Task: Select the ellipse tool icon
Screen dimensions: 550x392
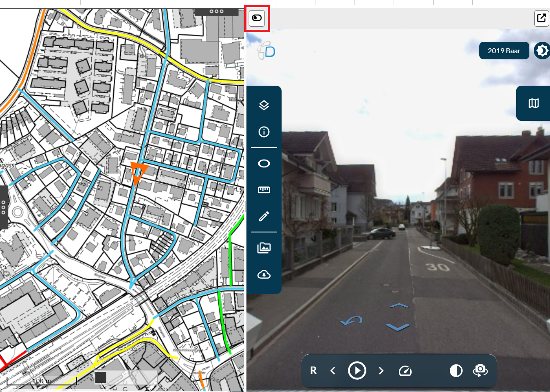Action: click(264, 163)
